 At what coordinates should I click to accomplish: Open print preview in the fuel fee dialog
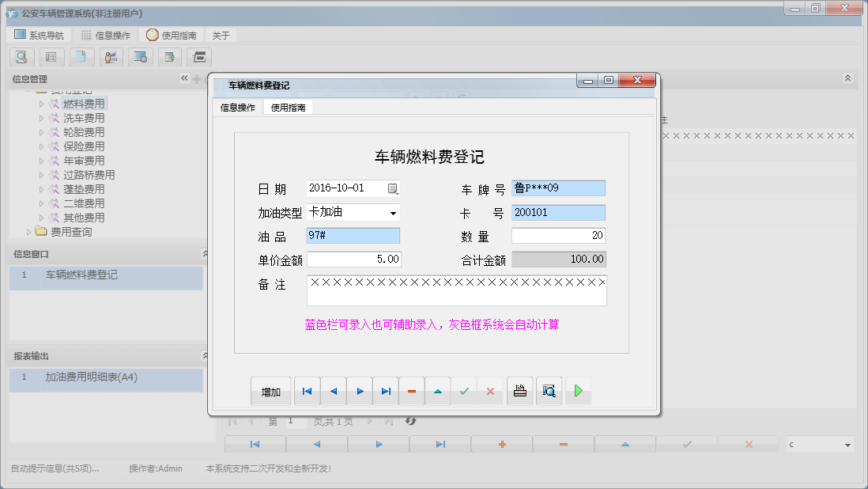[549, 390]
